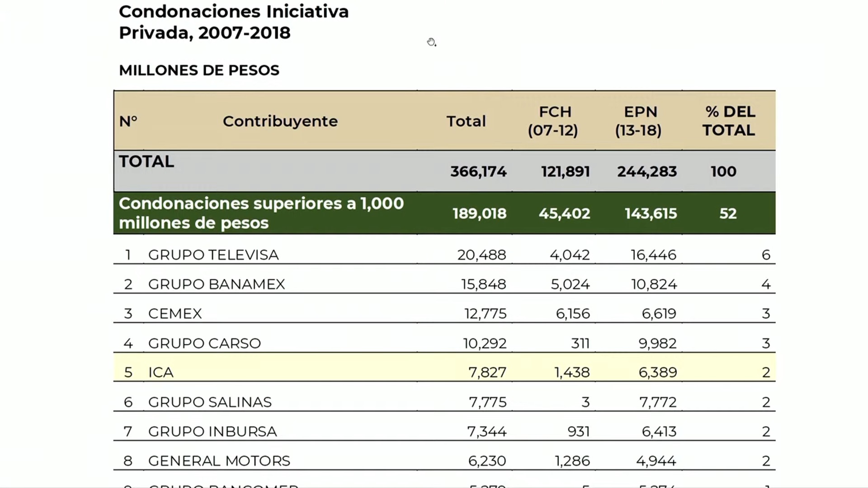Click the MILLONES DE PESOS subtitle
Screen dimensions: 868x488
click(x=199, y=70)
